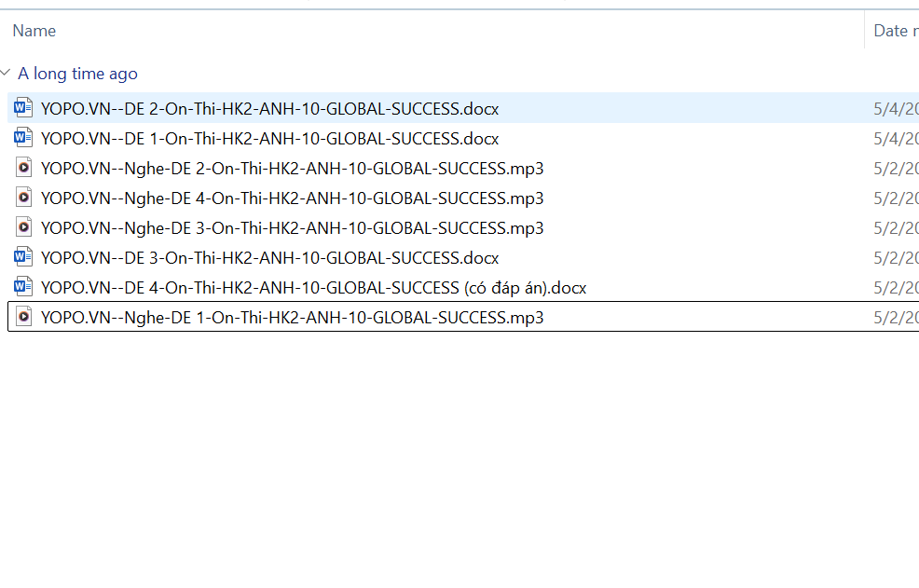This screenshot has width=919, height=588.
Task: Click Word icon for DE 2 docx file
Action: pyautogui.click(x=23, y=108)
